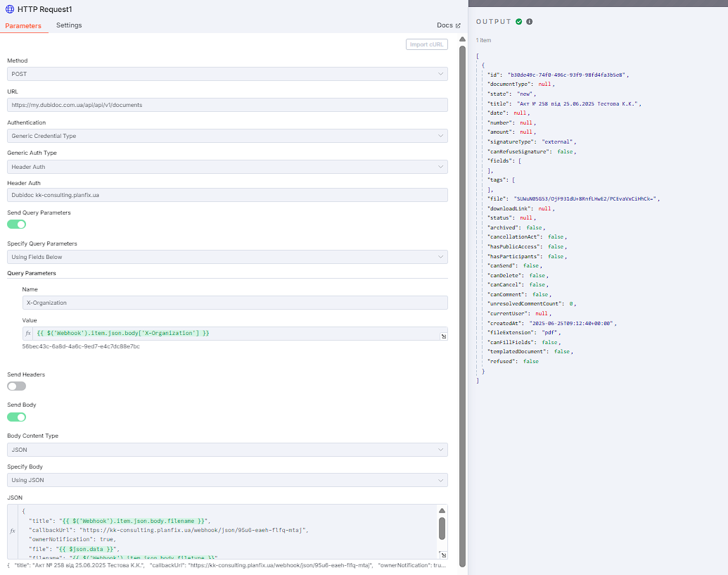Viewport: 728px width, 575px height.
Task: Click scroll up arrow of parameters panel
Action: coord(462,39)
